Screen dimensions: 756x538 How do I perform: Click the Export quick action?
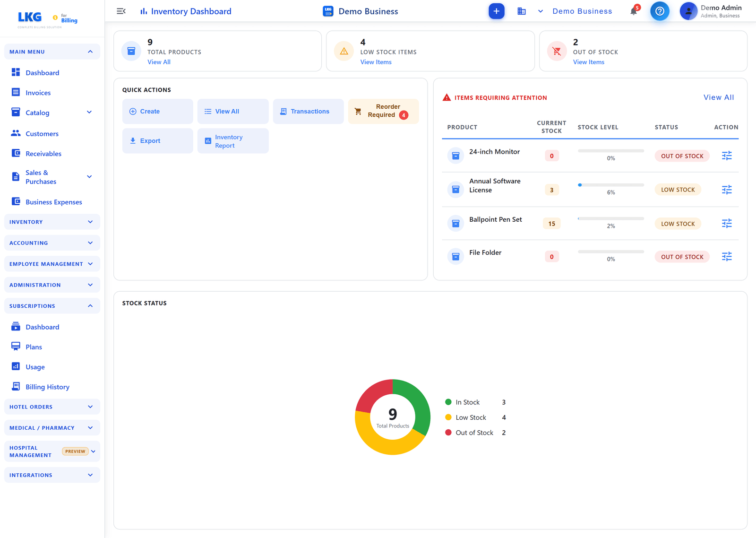(158, 141)
